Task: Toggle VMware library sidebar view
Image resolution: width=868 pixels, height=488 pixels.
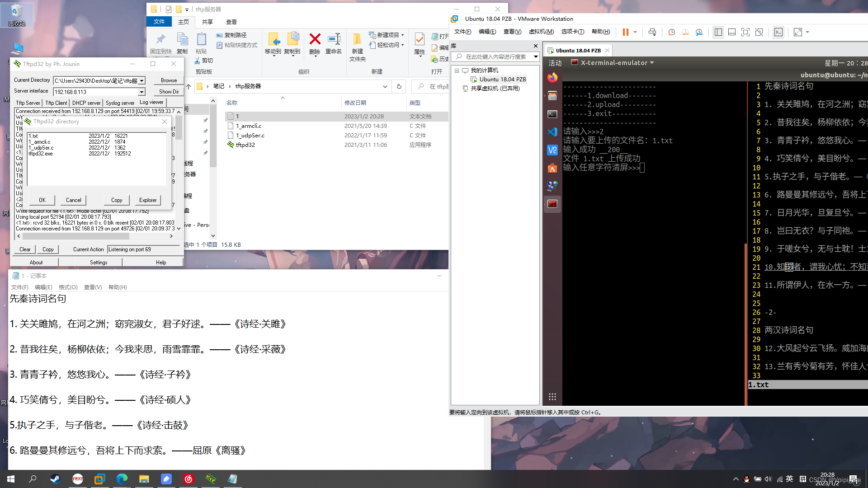Action: [x=718, y=32]
